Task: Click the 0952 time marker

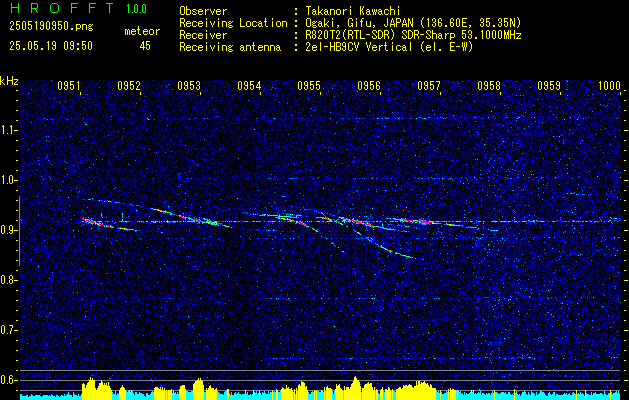Action: click(x=129, y=85)
